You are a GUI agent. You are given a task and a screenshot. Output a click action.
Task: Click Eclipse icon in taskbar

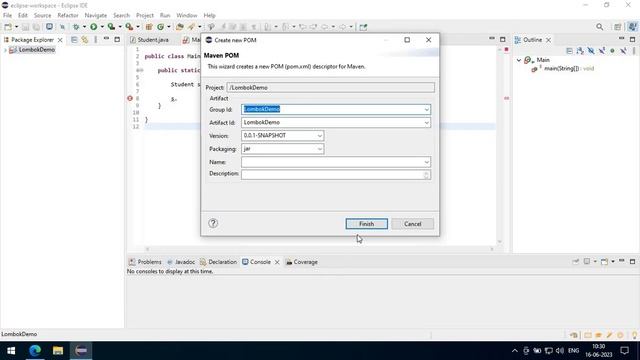pyautogui.click(x=81, y=351)
